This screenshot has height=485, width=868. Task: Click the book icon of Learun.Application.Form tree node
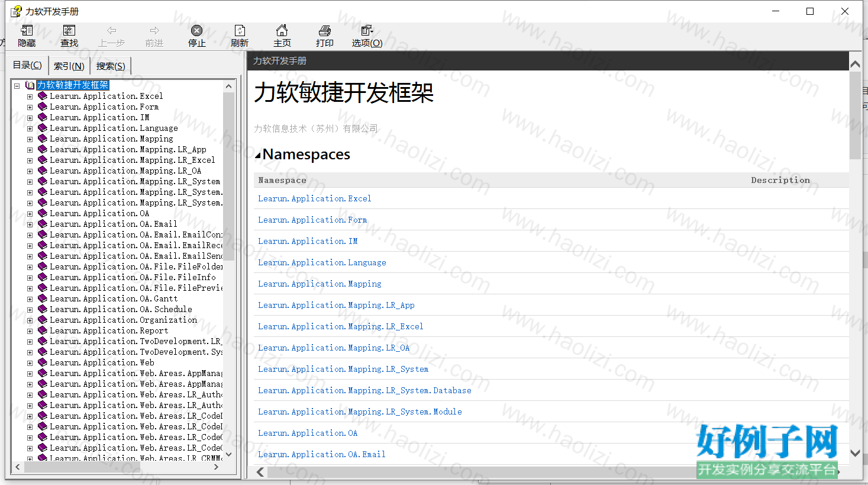point(42,107)
